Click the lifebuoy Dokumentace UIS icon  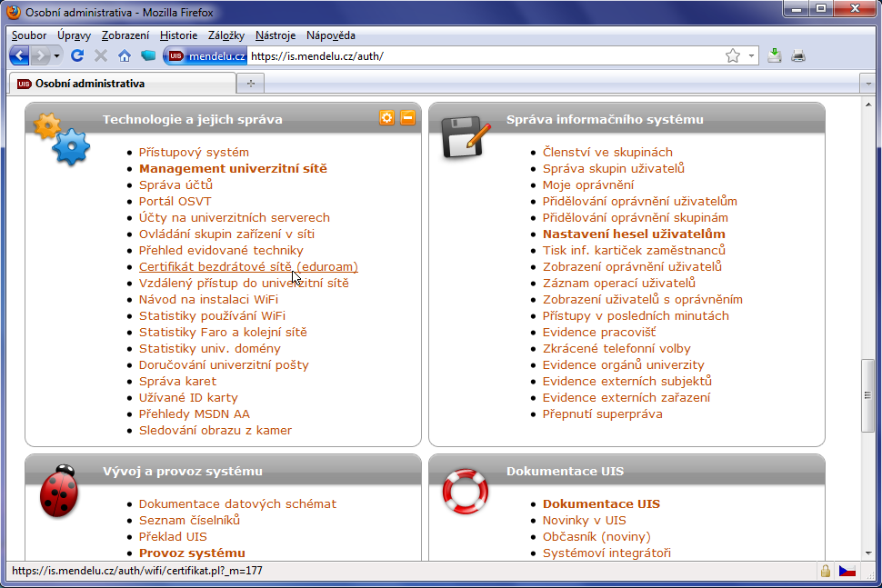coord(466,492)
